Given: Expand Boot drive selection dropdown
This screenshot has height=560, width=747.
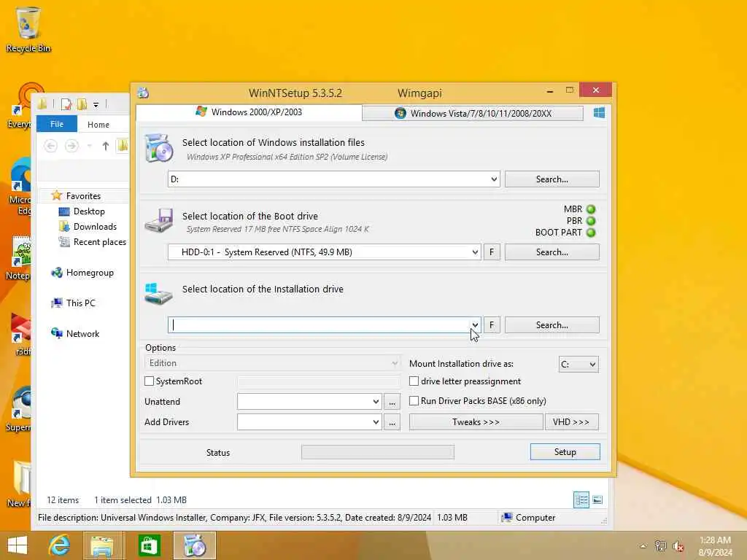Looking at the screenshot, I should tap(475, 252).
